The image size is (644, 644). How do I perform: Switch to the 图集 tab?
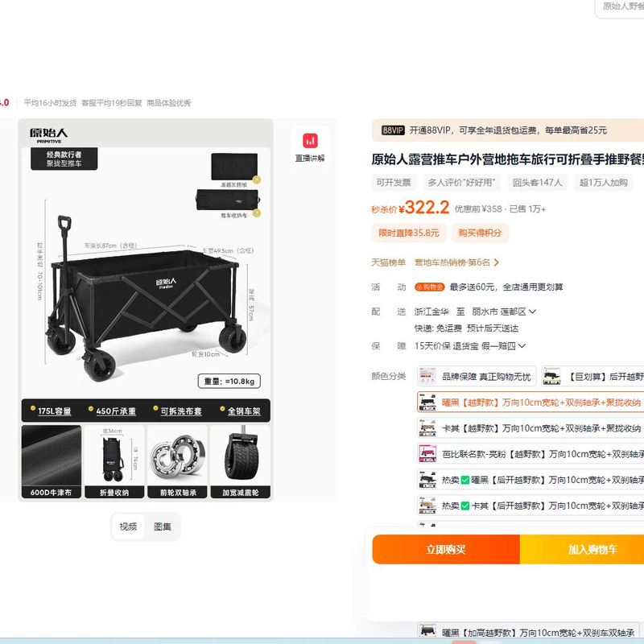163,526
